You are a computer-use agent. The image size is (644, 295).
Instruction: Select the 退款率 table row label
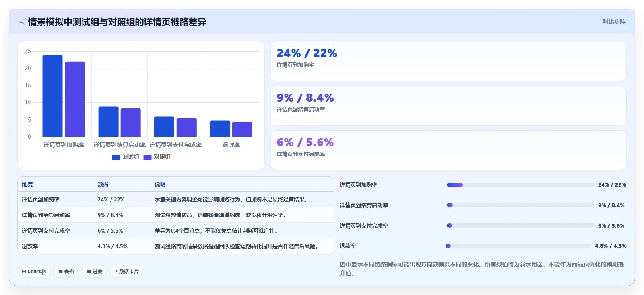[30, 246]
